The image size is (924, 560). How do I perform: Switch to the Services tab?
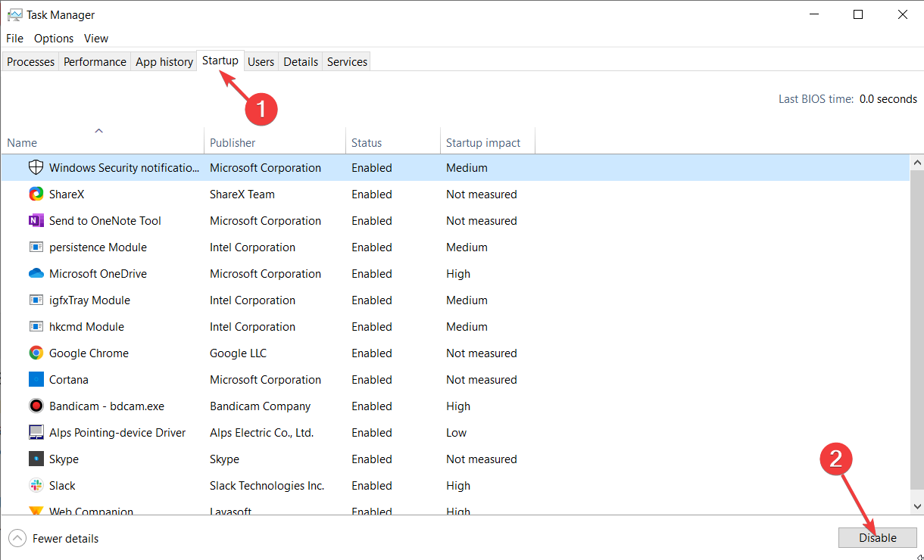348,62
